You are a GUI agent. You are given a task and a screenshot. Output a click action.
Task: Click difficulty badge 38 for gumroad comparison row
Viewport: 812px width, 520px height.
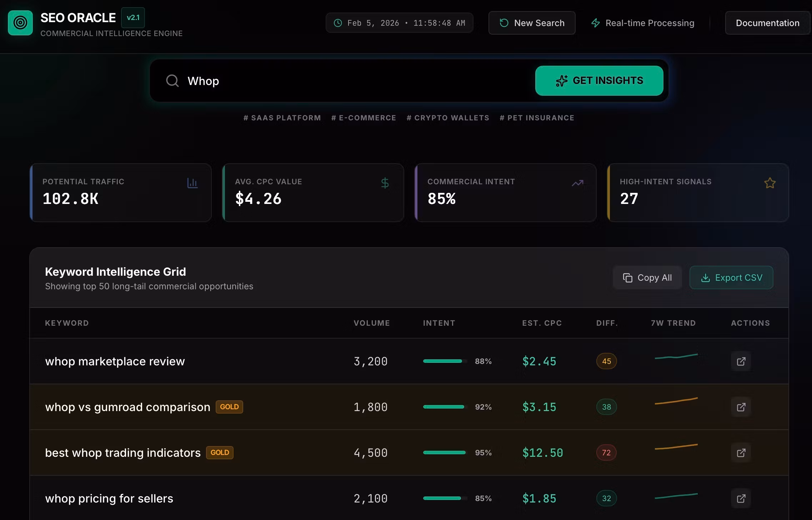[606, 407]
